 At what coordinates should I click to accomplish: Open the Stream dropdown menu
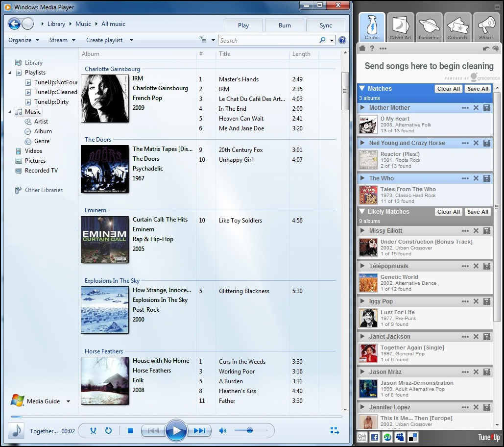[x=62, y=40]
